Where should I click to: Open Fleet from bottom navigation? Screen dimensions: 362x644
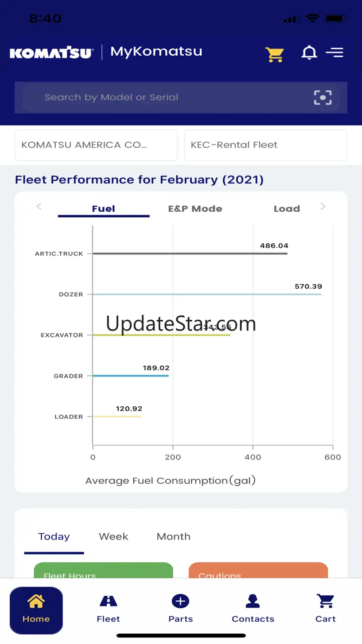click(x=108, y=610)
